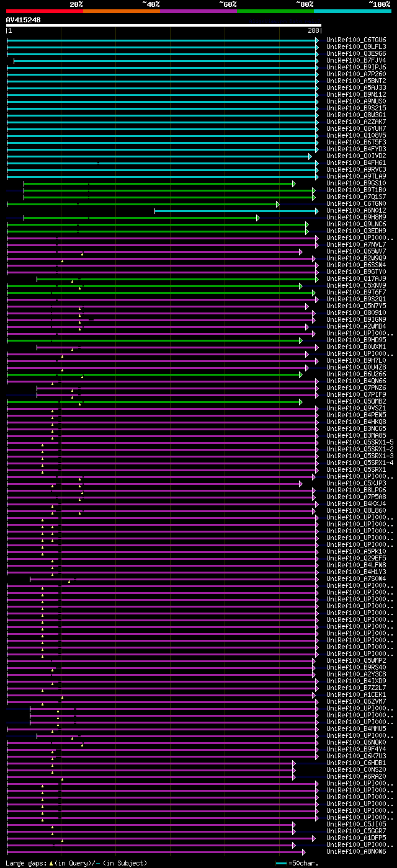397x868 pixels.
Task: Select label UniRef100_Q5QMB2
Action: [x=356, y=401]
